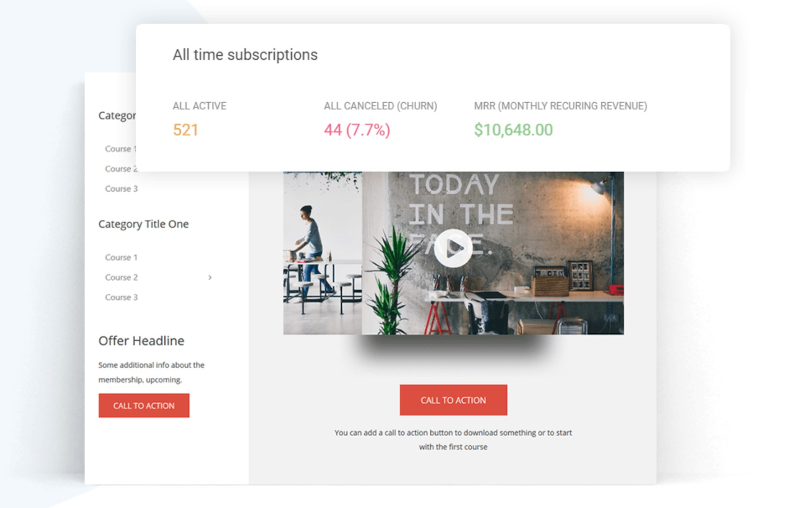The image size is (812, 508).
Task: Expand the partially hidden top Category header
Action: pyautogui.click(x=117, y=115)
